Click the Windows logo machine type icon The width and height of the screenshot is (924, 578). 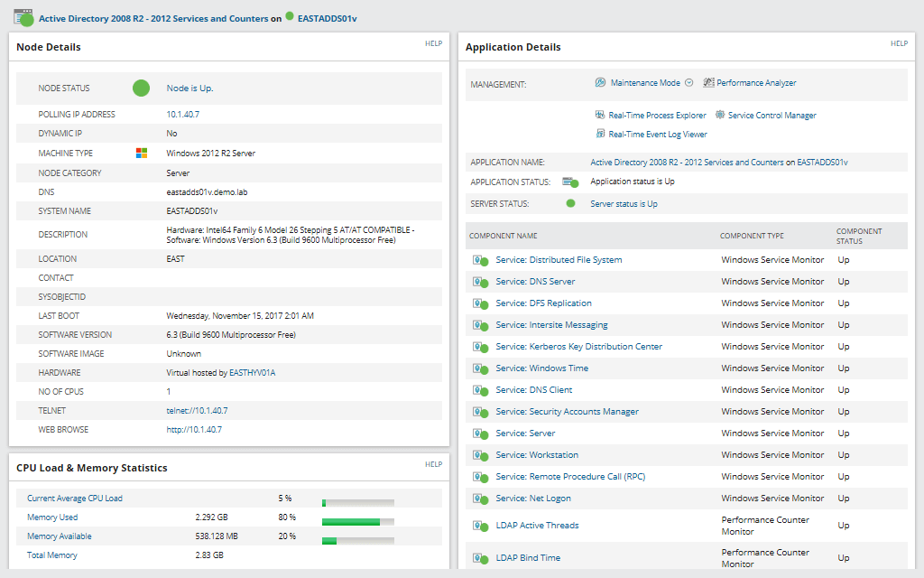[141, 154]
